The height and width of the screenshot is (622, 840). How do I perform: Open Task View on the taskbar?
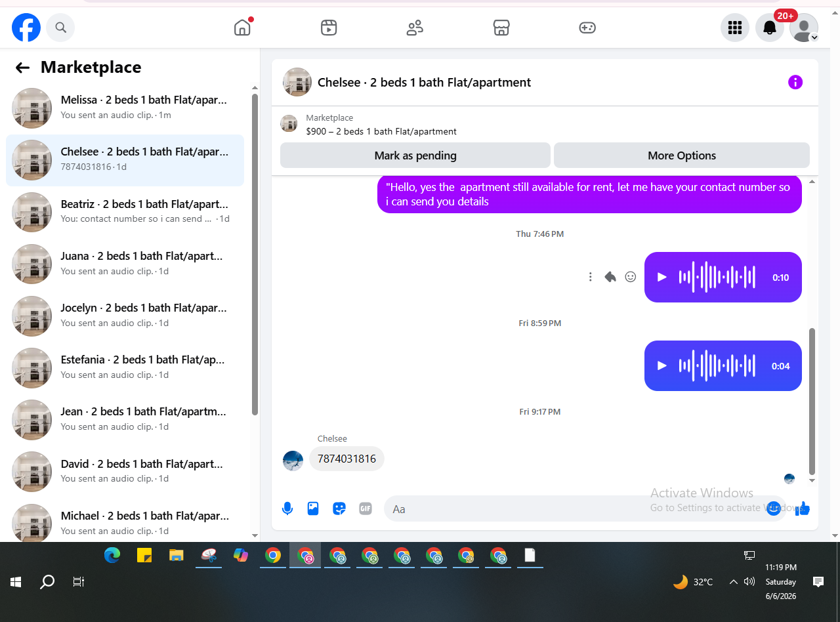point(79,582)
